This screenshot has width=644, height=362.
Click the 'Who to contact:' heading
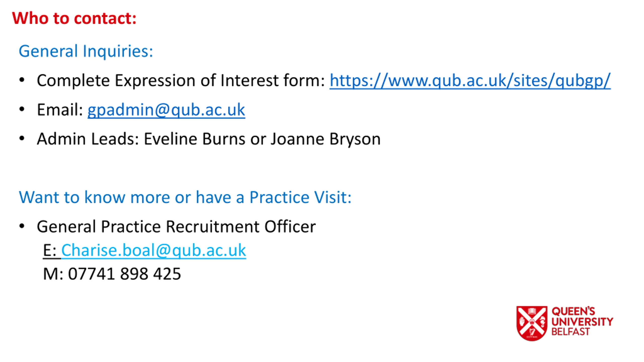tap(74, 18)
